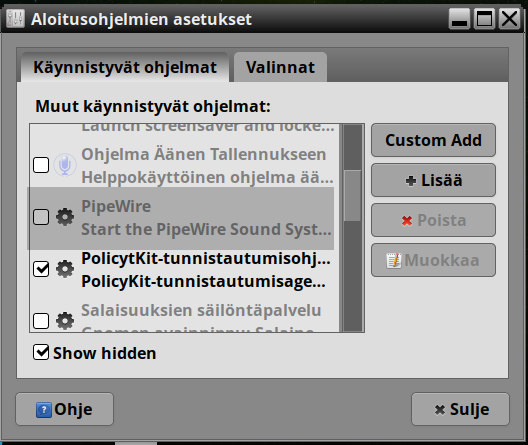Close the dialog with Sulje button
528x445 pixels.
[460, 409]
